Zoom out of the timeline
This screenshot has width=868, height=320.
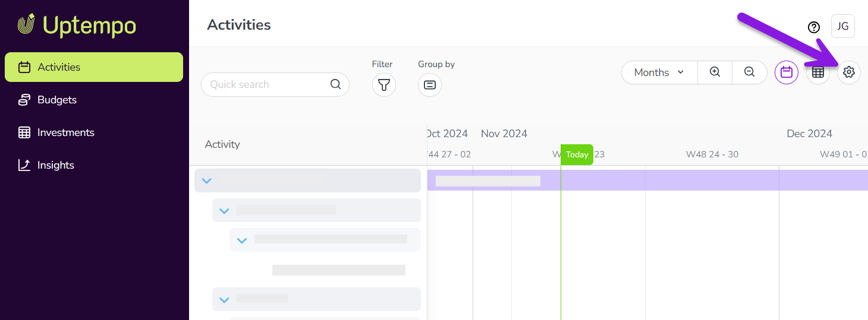tap(750, 72)
